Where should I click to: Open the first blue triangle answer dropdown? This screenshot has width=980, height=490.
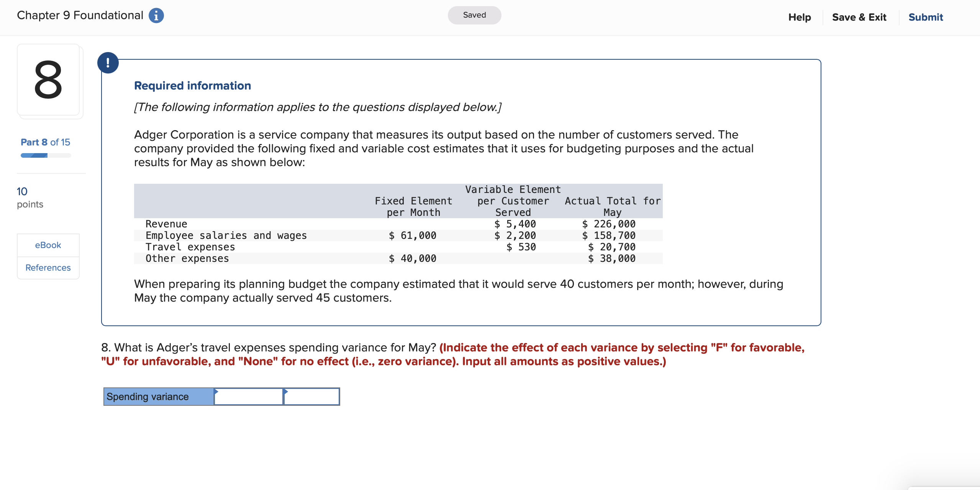[217, 392]
